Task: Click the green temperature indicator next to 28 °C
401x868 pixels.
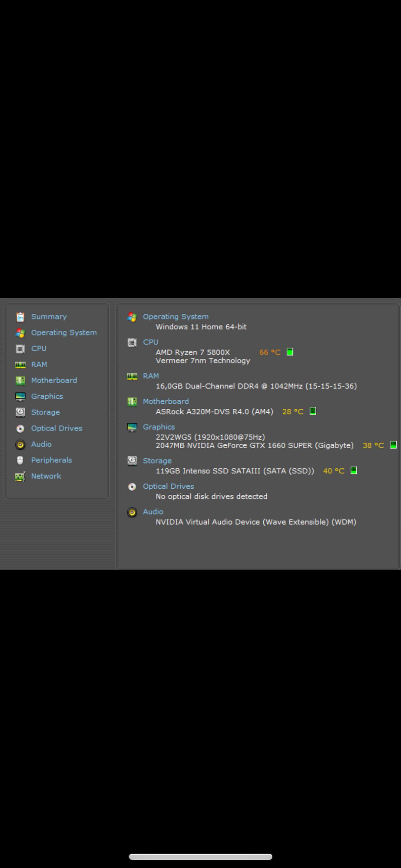Action: coord(313,411)
